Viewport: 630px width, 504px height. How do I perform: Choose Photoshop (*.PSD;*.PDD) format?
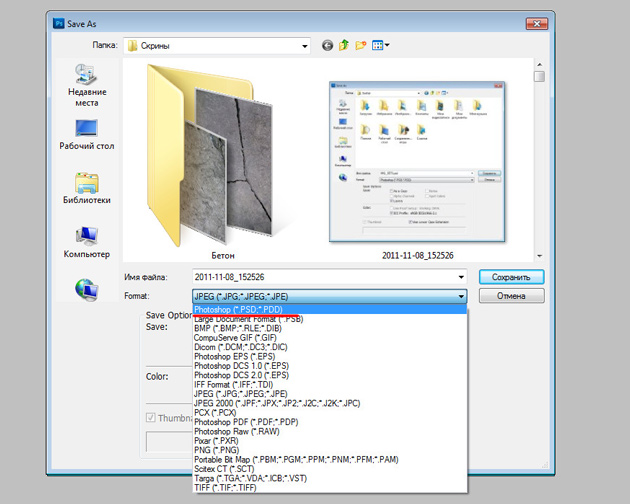click(329, 309)
